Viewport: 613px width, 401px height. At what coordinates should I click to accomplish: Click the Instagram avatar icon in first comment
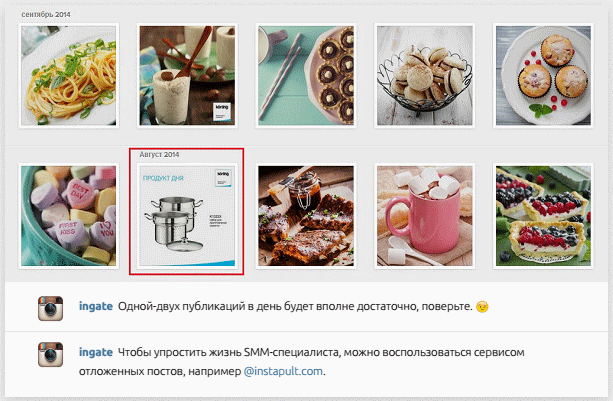pyautogui.click(x=50, y=308)
